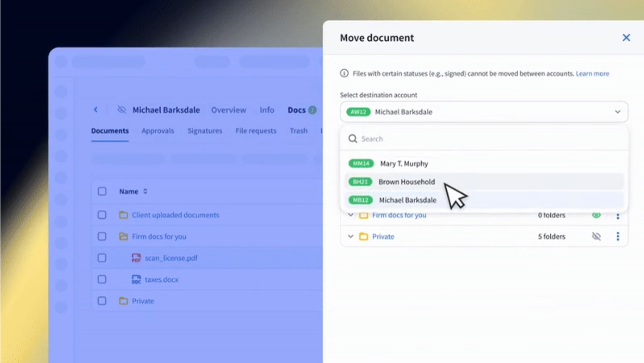Image resolution: width=644 pixels, height=363 pixels.
Task: Click the Docs count badge
Action: tap(313, 110)
